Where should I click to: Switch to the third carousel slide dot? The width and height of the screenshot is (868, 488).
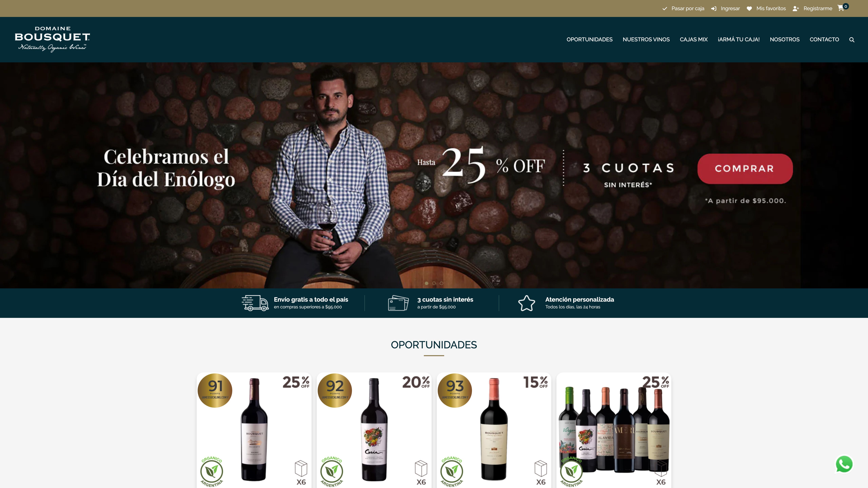(x=441, y=283)
